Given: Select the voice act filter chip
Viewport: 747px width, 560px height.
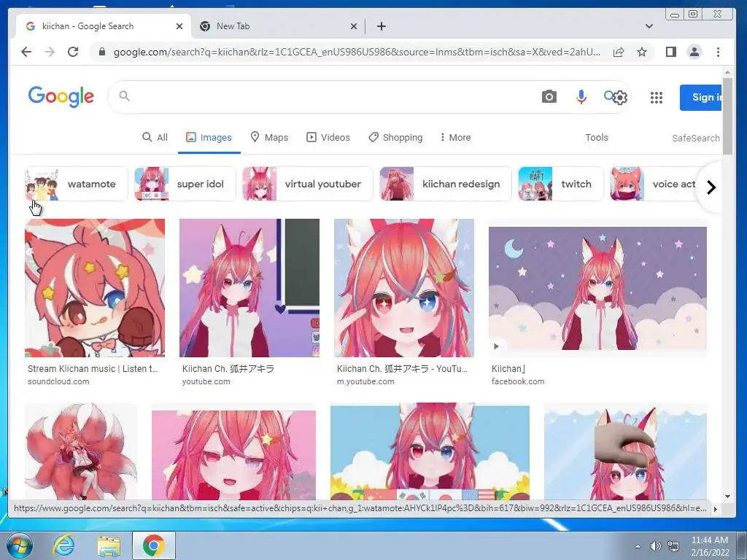Looking at the screenshot, I should click(655, 184).
